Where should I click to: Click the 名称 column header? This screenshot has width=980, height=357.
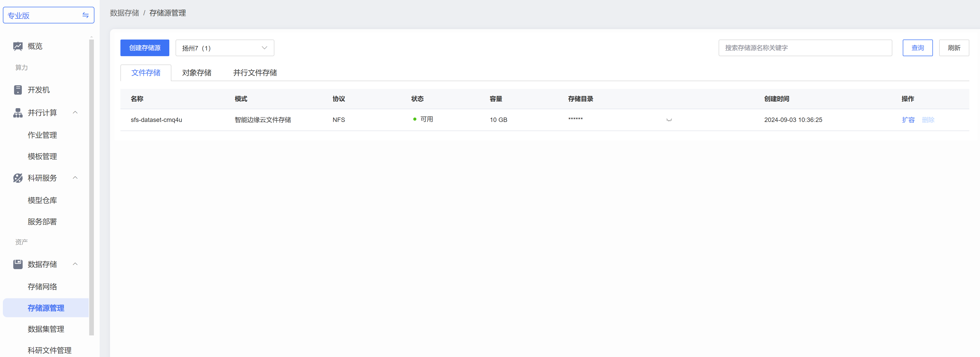137,99
